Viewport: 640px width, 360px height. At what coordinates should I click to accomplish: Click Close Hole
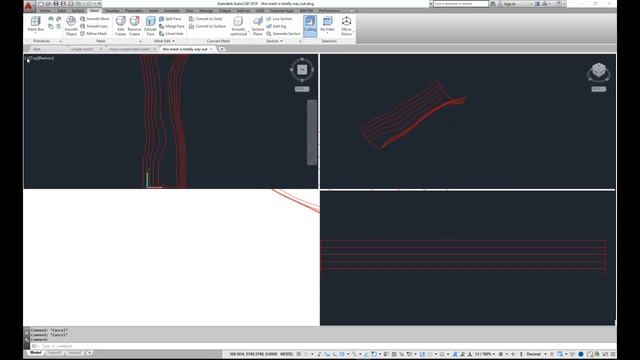point(171,33)
